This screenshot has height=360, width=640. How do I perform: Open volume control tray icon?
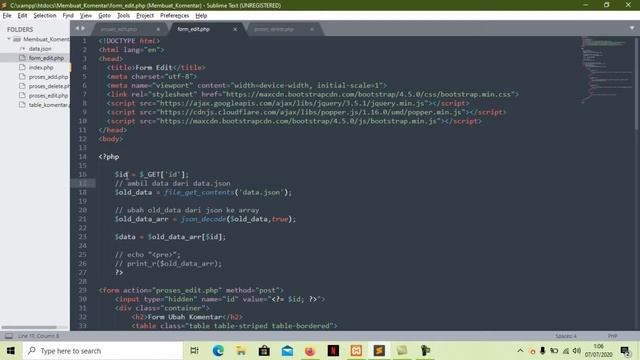click(576, 351)
